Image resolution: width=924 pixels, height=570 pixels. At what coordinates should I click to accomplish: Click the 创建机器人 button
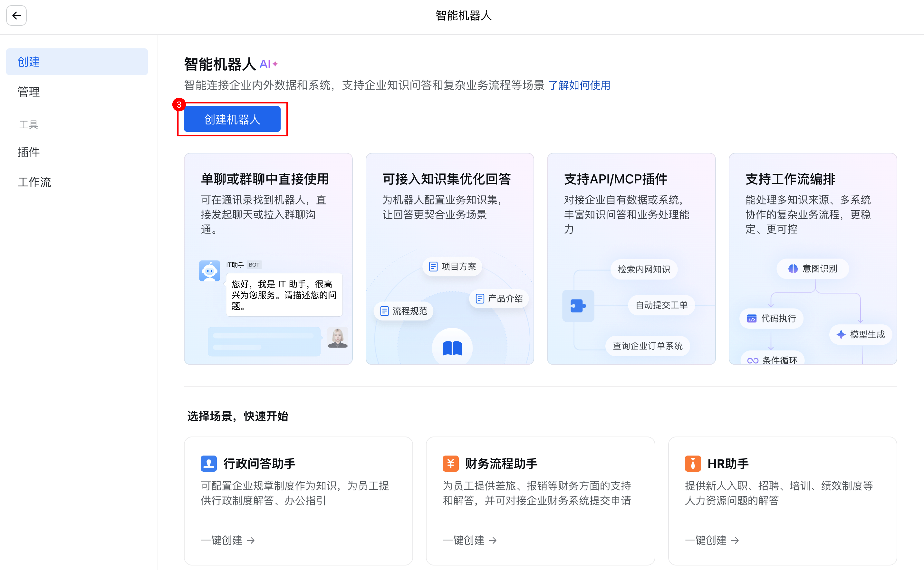coord(232,120)
